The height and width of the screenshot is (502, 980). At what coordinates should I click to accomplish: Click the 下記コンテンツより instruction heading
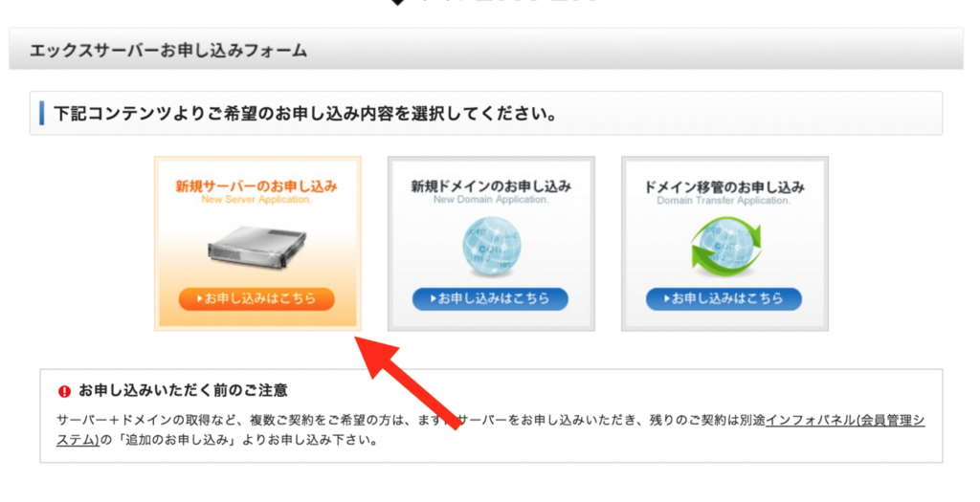coord(305,114)
